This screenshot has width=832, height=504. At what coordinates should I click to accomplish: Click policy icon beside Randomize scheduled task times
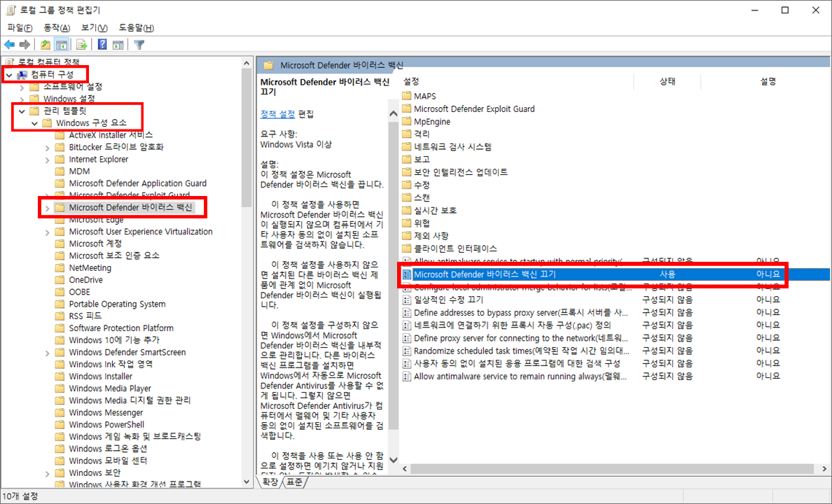pos(407,351)
